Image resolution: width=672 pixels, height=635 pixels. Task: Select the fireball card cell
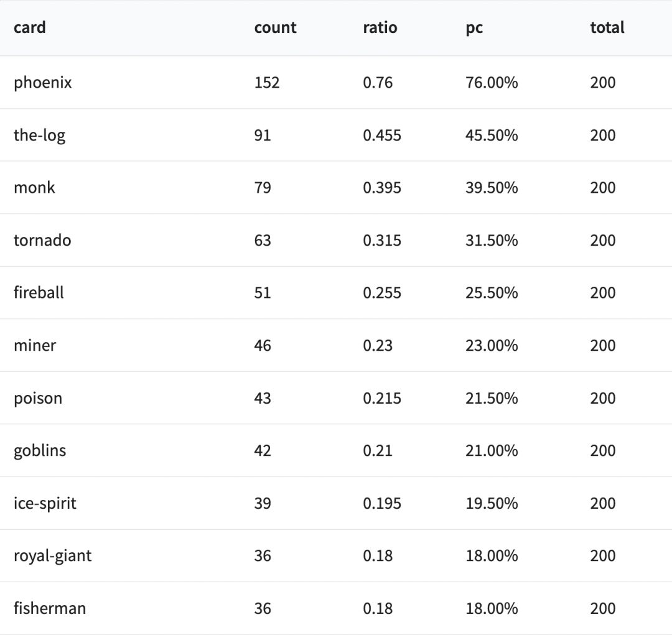(x=39, y=293)
